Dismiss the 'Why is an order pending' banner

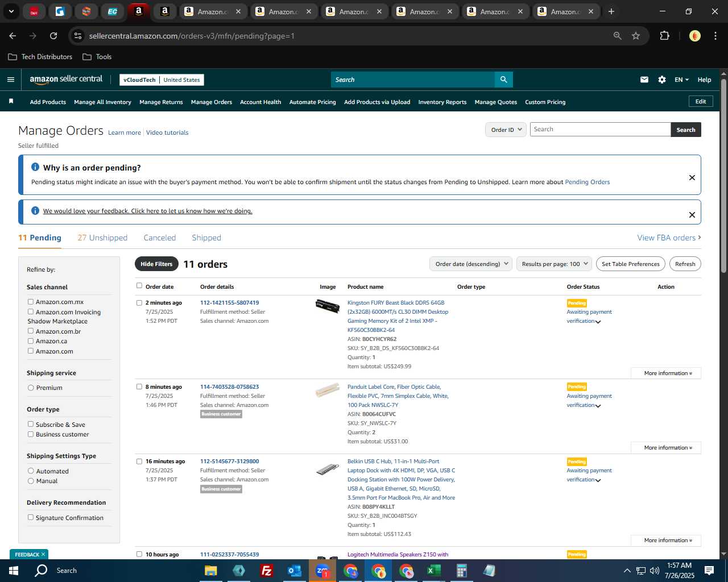[692, 177]
